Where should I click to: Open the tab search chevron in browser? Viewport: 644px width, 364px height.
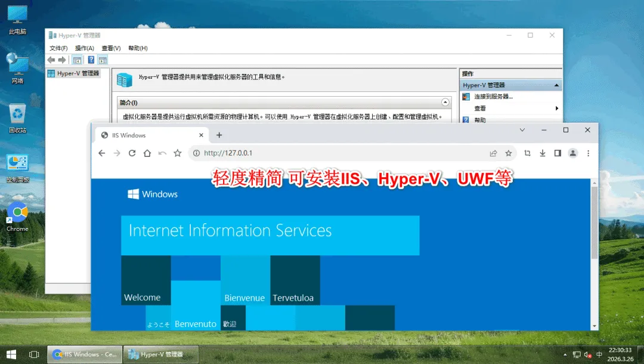[x=522, y=130]
